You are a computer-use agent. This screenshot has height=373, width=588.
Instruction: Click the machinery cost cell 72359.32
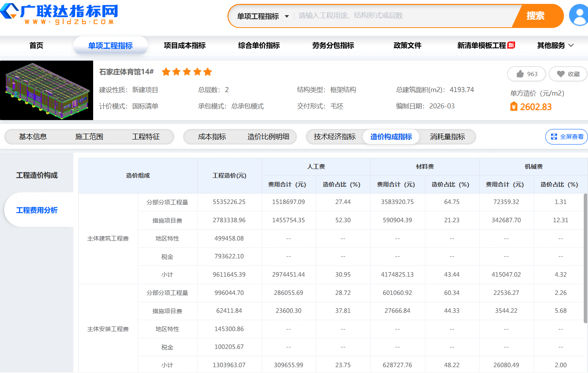point(506,202)
